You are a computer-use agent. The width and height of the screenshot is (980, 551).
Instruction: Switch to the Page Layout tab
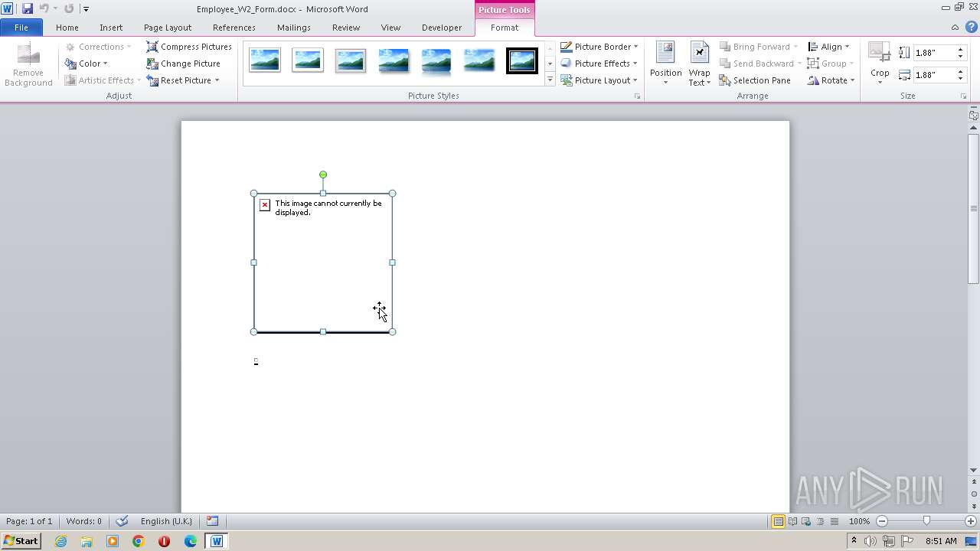[168, 28]
